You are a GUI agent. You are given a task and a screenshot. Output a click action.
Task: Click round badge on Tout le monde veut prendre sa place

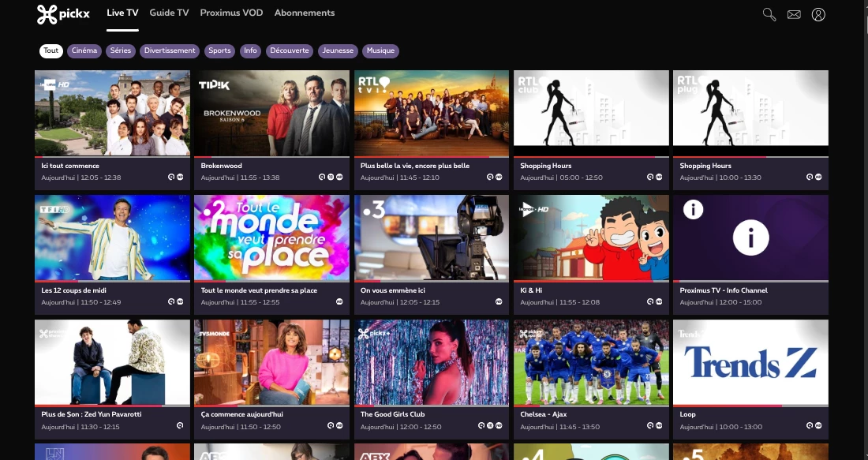(x=339, y=301)
